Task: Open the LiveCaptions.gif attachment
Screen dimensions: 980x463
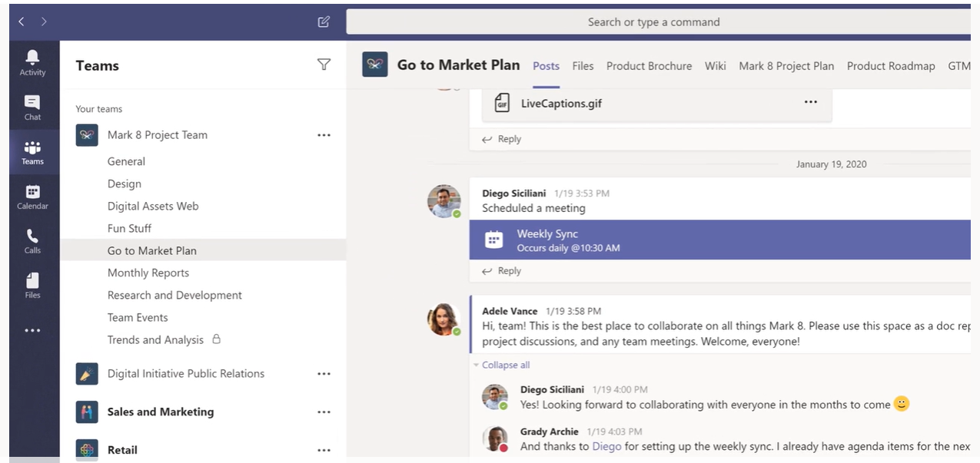Action: pos(656,104)
